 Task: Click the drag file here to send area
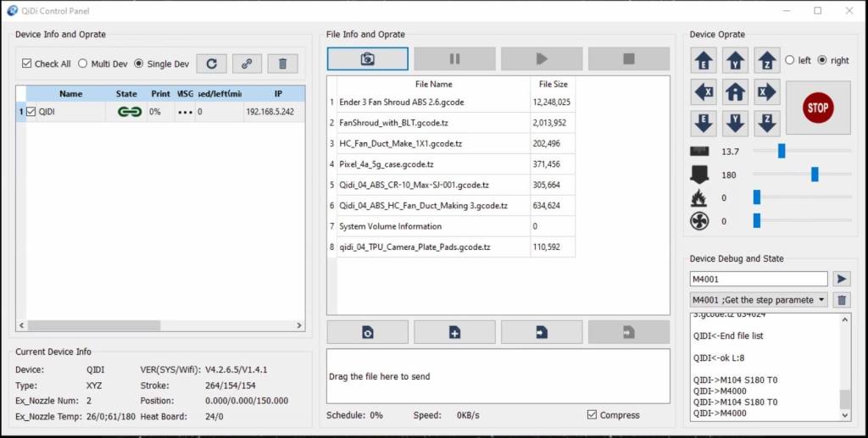click(498, 376)
